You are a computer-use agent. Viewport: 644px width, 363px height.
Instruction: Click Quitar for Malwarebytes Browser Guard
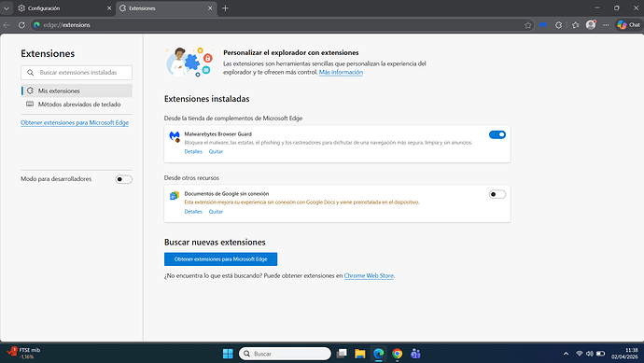(216, 151)
